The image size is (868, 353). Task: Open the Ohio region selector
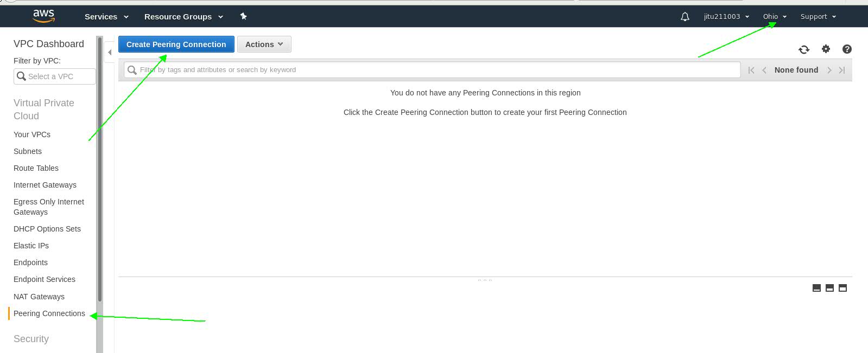pyautogui.click(x=775, y=17)
